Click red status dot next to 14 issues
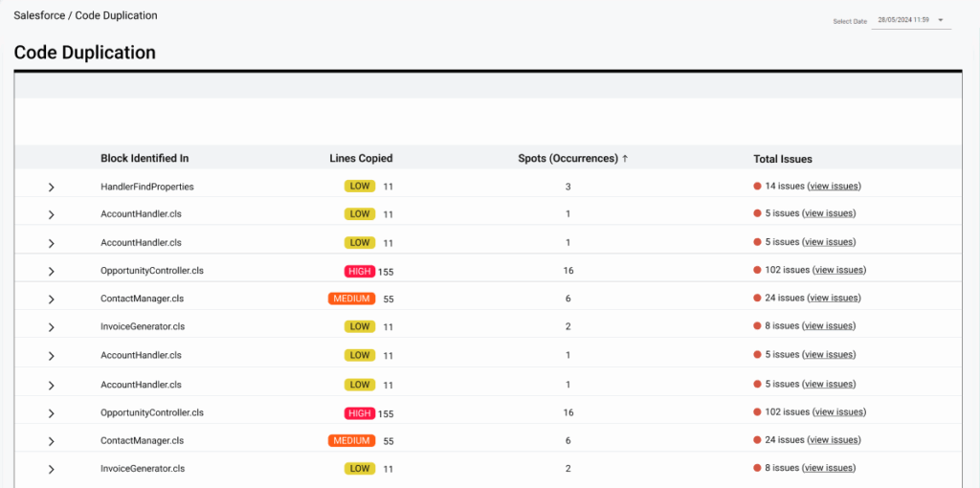Image resolution: width=980 pixels, height=488 pixels. [x=757, y=187]
